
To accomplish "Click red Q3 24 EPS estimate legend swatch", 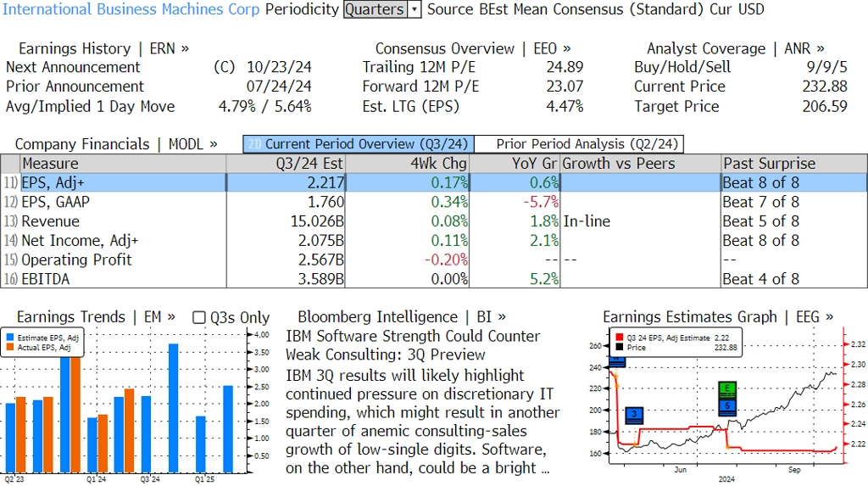I will coord(620,338).
